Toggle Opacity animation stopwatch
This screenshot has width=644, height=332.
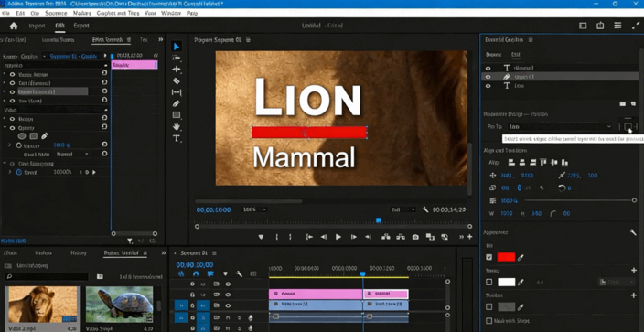[19, 145]
